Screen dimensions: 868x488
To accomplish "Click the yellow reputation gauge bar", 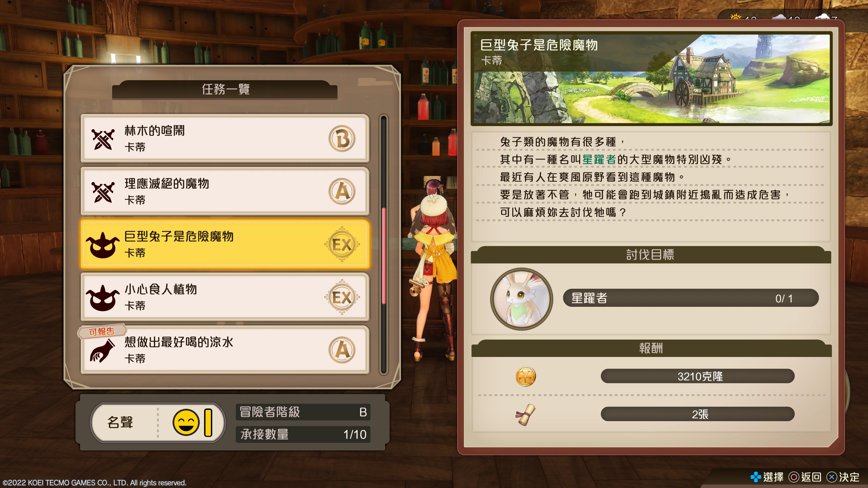I will coord(208,422).
